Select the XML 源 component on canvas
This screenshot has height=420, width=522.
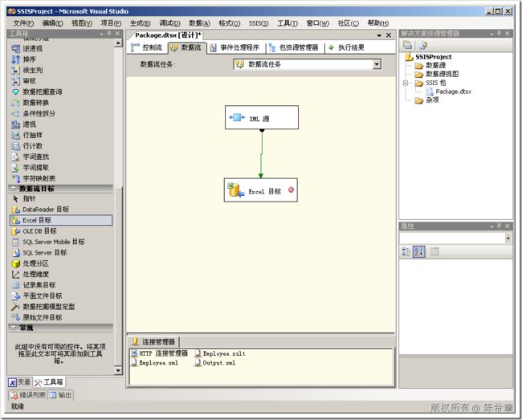point(262,117)
